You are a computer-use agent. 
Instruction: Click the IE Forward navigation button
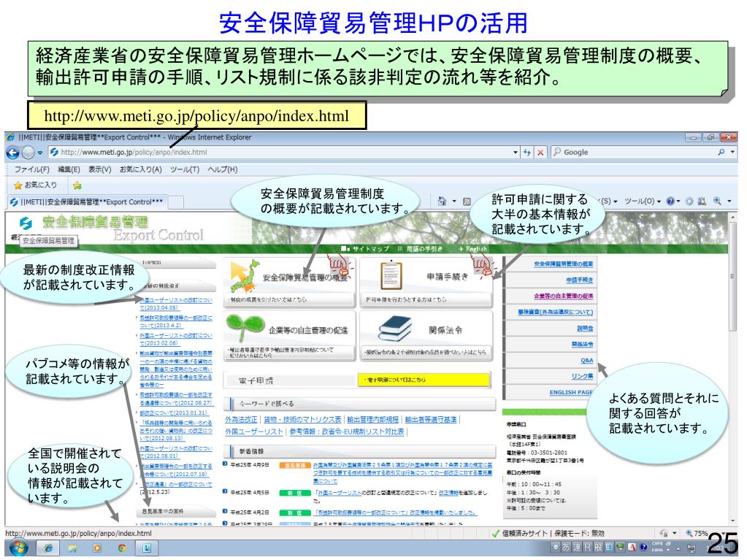[28, 153]
